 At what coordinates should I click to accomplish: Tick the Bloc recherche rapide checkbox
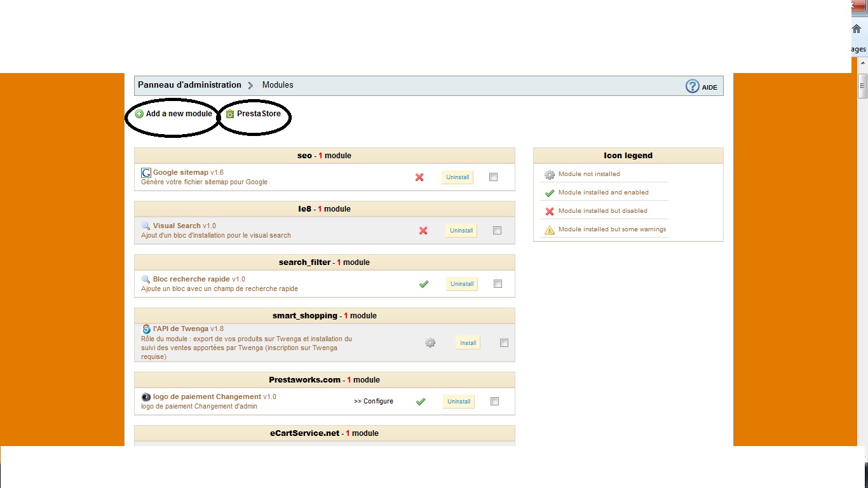point(498,284)
